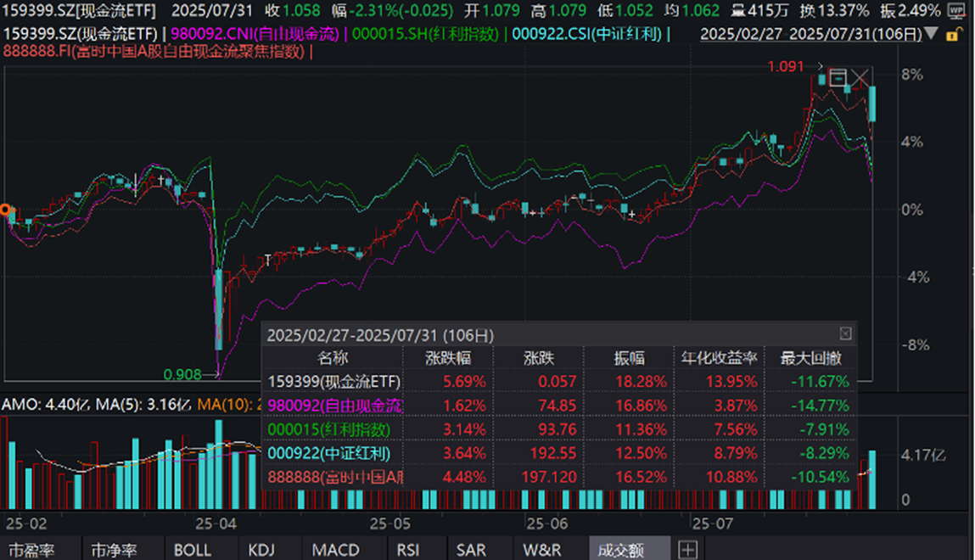Toggle the 000015.SH dividend index overlay
Image resolution: width=975 pixels, height=560 pixels.
(x=427, y=34)
